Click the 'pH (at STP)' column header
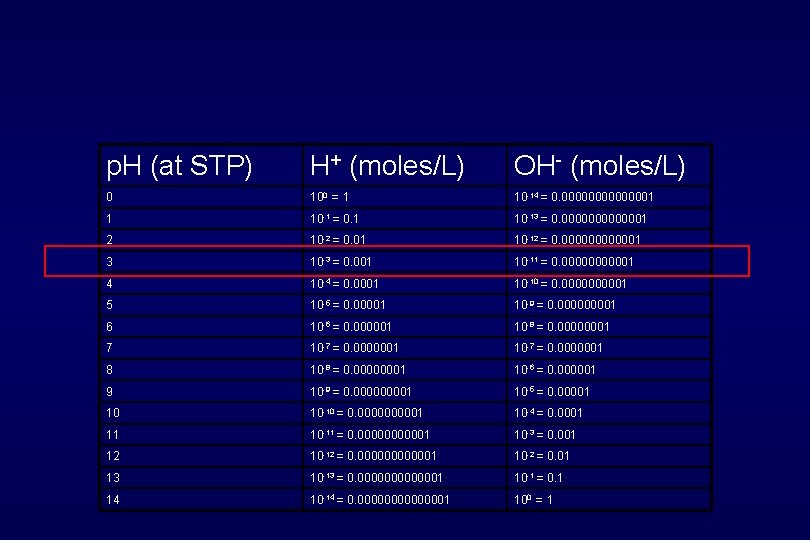This screenshot has width=810, height=540. (x=179, y=167)
